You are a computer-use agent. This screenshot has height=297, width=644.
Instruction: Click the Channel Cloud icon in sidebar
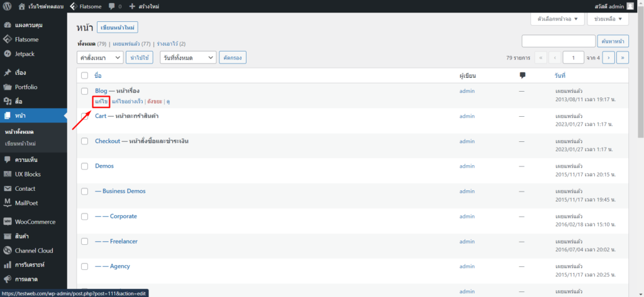pyautogui.click(x=7, y=251)
